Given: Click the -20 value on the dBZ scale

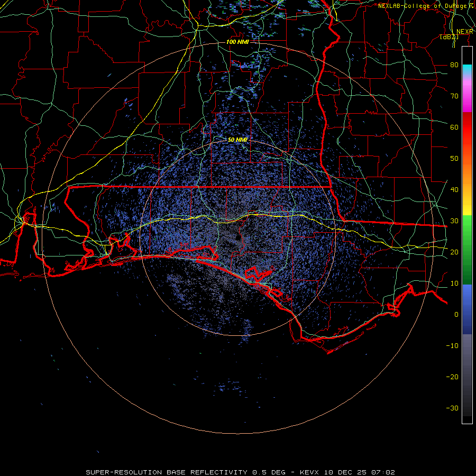Looking at the screenshot, I should point(452,377).
